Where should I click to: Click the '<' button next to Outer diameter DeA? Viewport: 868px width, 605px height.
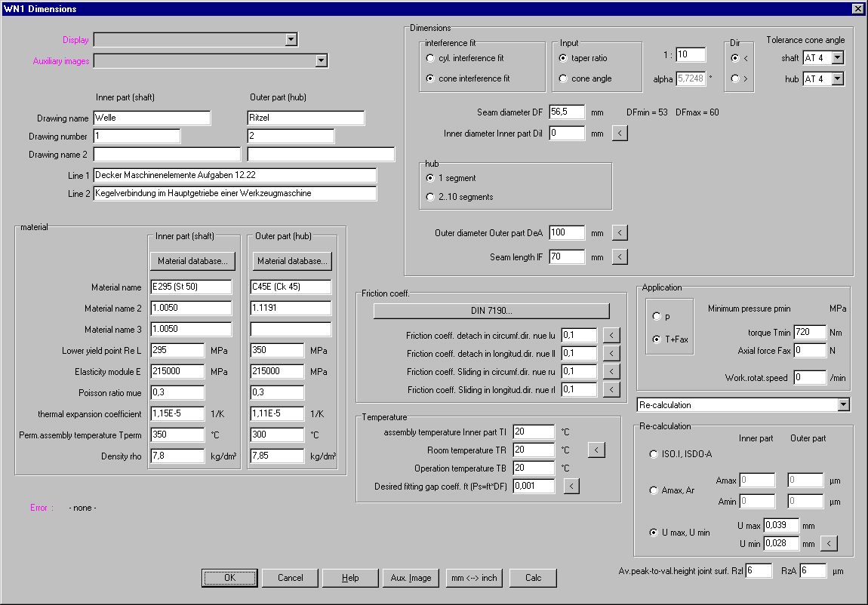click(619, 233)
